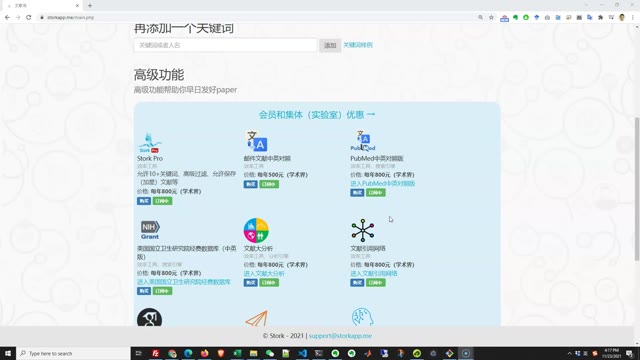This screenshot has width=640, height=360.
Task: Open the Chrome extensions puzzle icon
Action: (600, 18)
